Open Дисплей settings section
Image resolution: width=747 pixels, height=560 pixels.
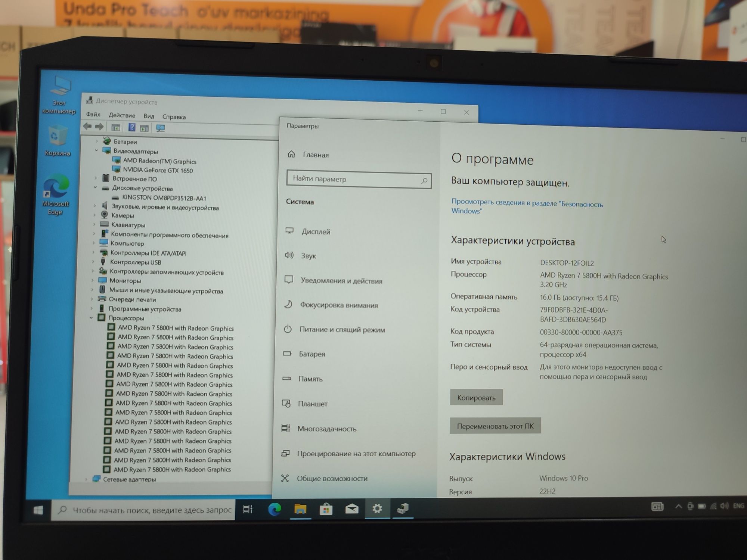308,231
